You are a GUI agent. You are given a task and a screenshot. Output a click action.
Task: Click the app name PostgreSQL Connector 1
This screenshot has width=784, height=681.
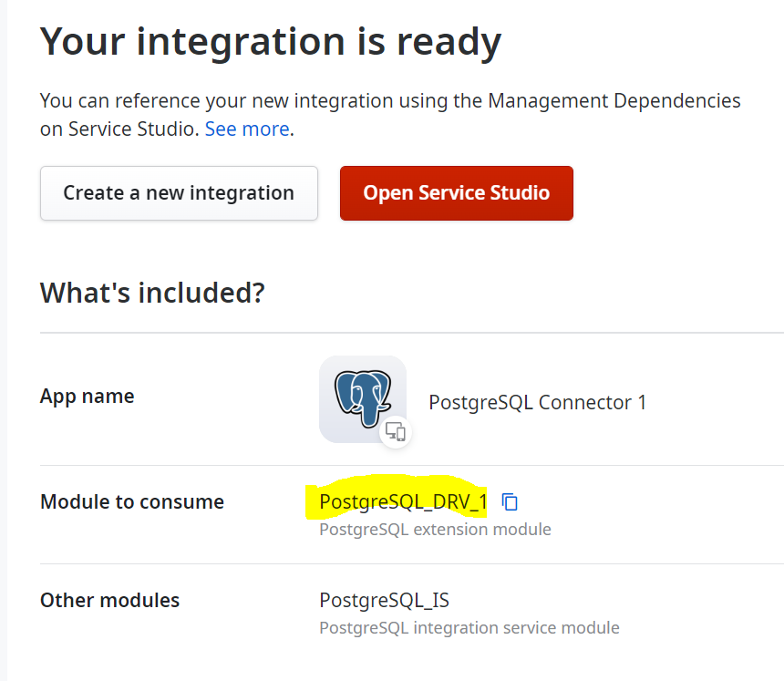click(x=537, y=402)
